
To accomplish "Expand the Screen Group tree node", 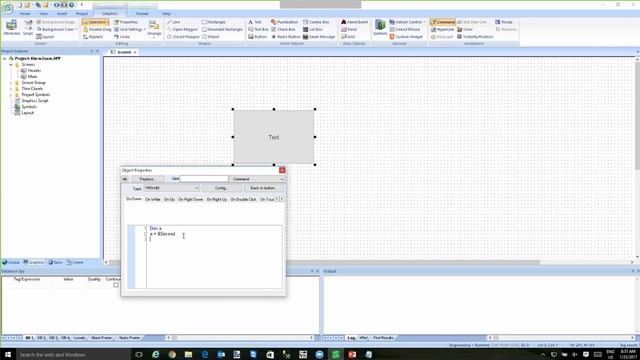I will (11, 82).
